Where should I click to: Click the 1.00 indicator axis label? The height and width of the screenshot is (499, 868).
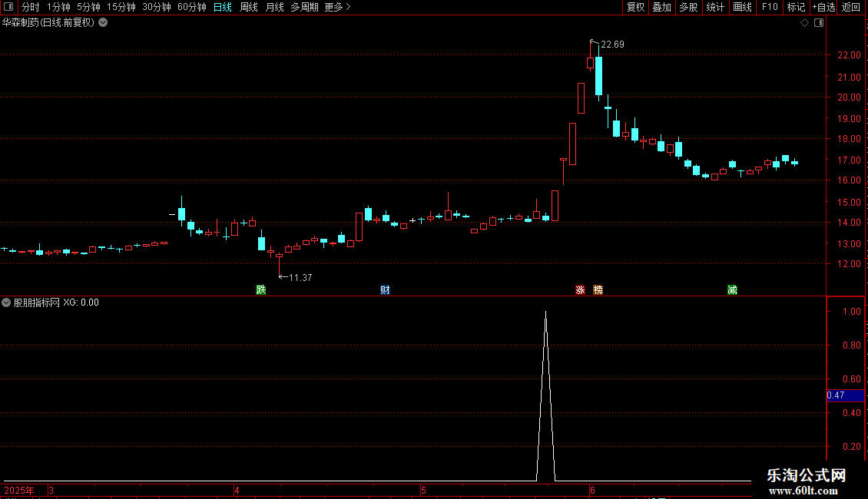pyautogui.click(x=851, y=312)
